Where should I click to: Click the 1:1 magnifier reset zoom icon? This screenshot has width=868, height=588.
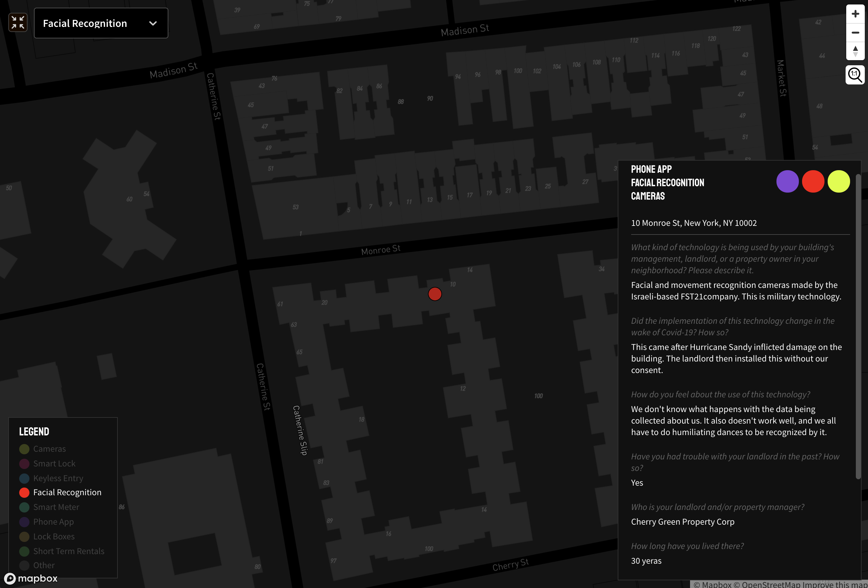click(x=855, y=75)
